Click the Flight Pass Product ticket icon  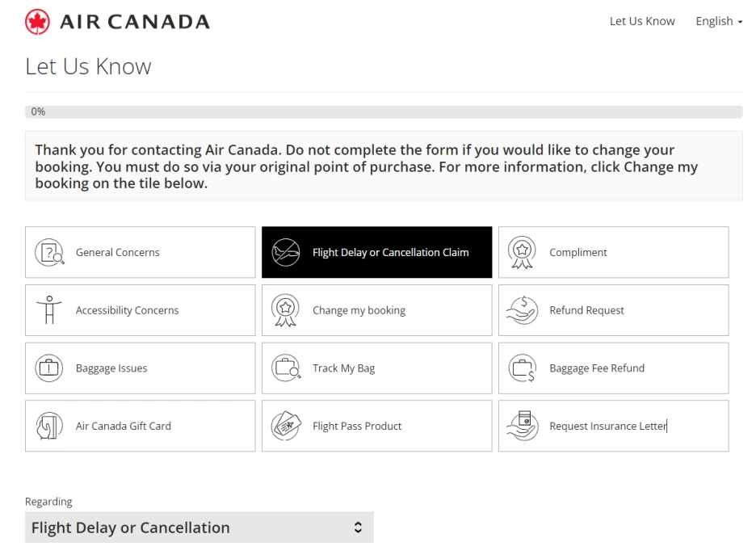tap(286, 426)
